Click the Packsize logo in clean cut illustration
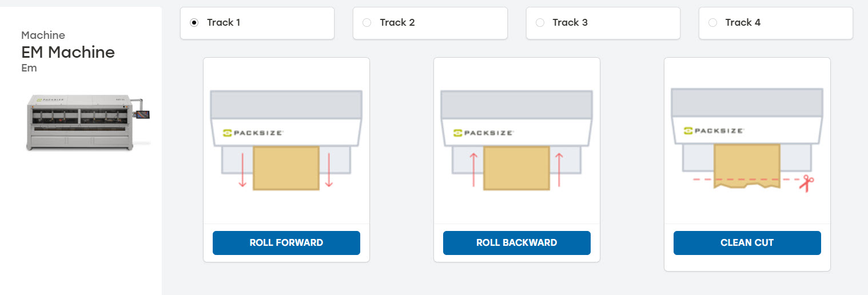This screenshot has height=295, width=868. coord(714,130)
